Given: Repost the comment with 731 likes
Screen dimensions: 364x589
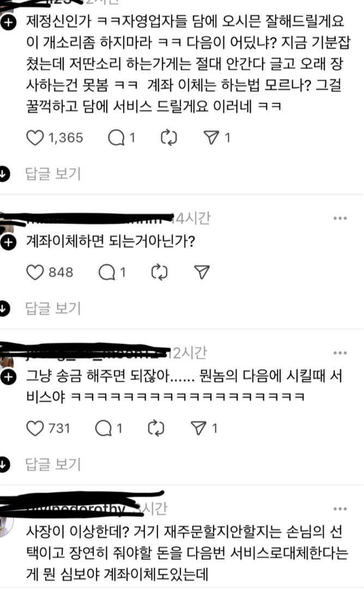Looking at the screenshot, I should click(x=156, y=428).
